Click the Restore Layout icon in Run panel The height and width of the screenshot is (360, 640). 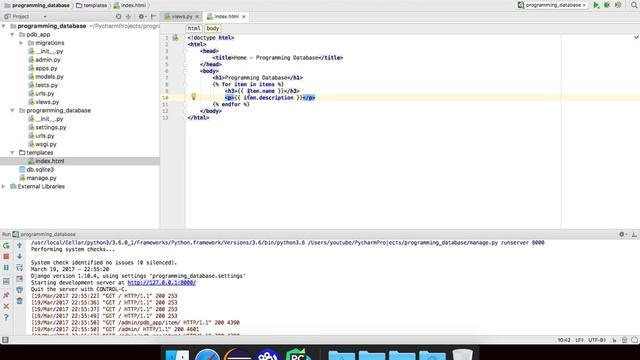(6, 281)
